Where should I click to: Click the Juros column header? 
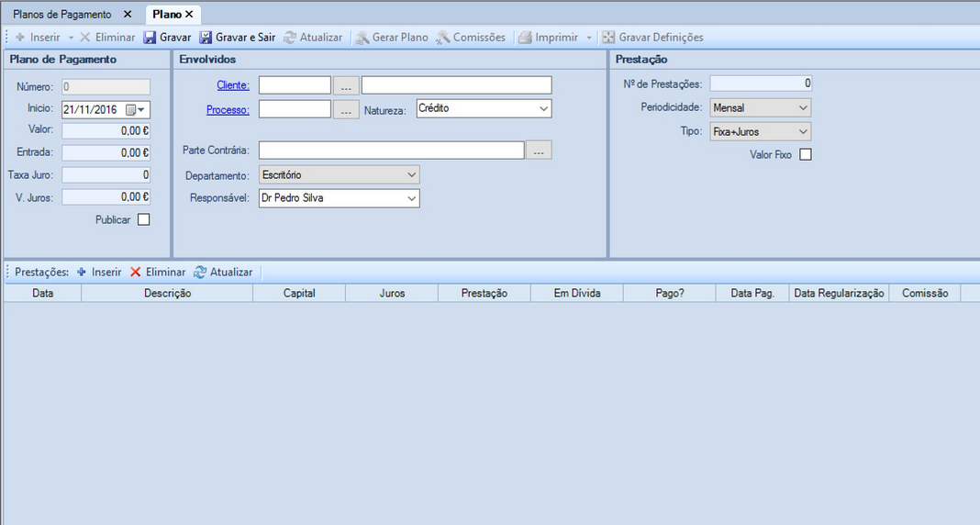(392, 293)
